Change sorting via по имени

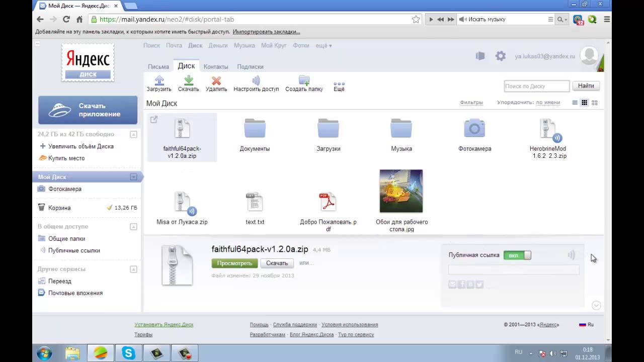548,103
